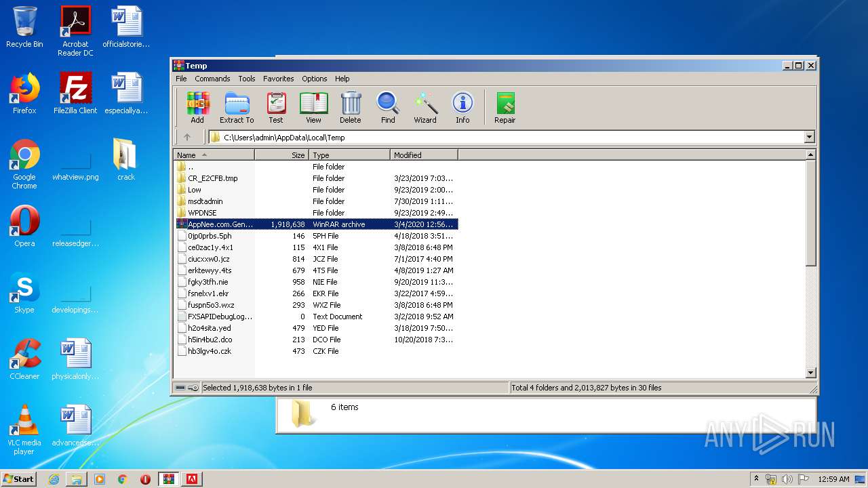868x488 pixels.
Task: Open FileZilla Client desktop shortcut
Action: click(75, 93)
